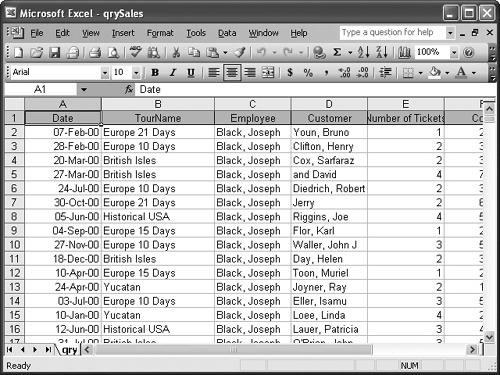Select the qry sheet tab
500x375 pixels.
pyautogui.click(x=69, y=350)
